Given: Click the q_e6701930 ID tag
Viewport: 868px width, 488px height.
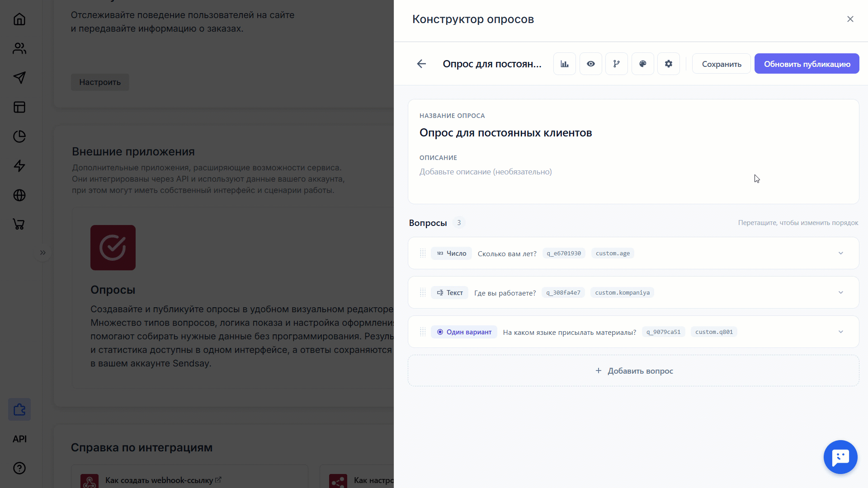Looking at the screenshot, I should (564, 253).
